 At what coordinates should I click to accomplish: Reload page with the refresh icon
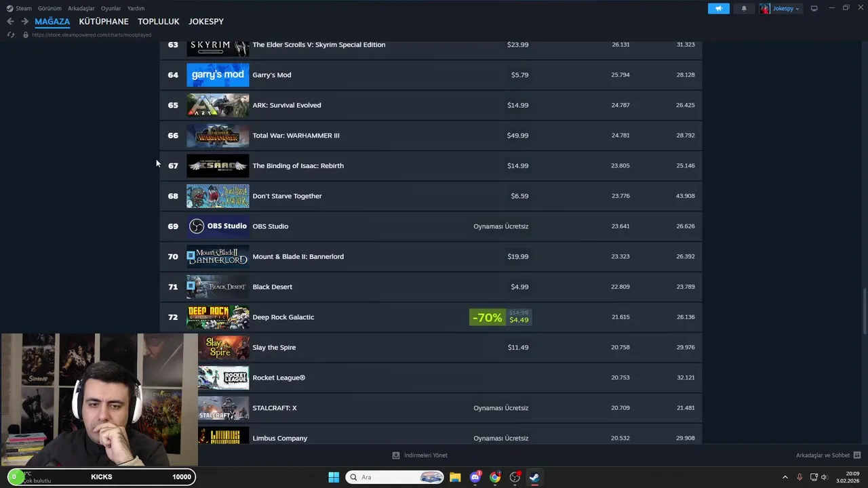(x=11, y=35)
